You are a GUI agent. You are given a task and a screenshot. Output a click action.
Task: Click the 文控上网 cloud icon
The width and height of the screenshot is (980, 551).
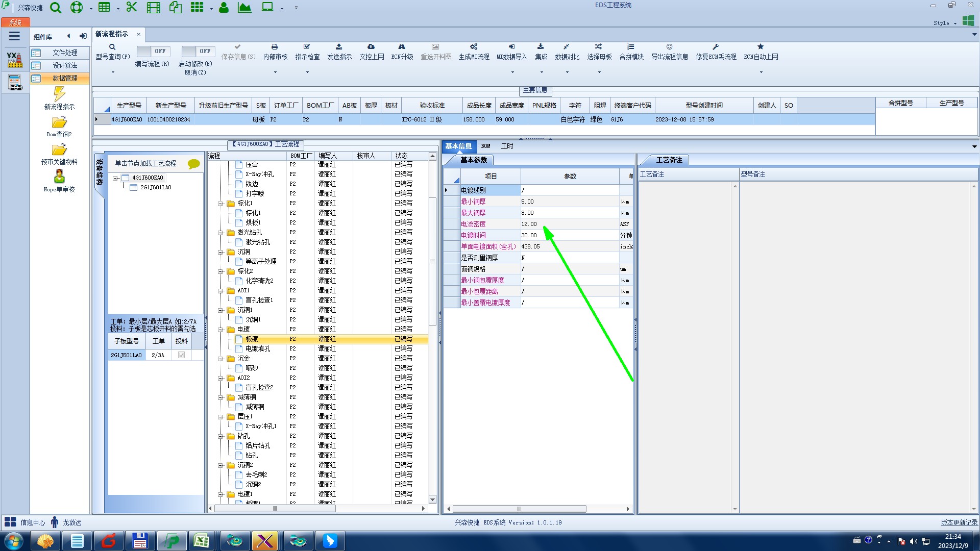click(x=371, y=47)
